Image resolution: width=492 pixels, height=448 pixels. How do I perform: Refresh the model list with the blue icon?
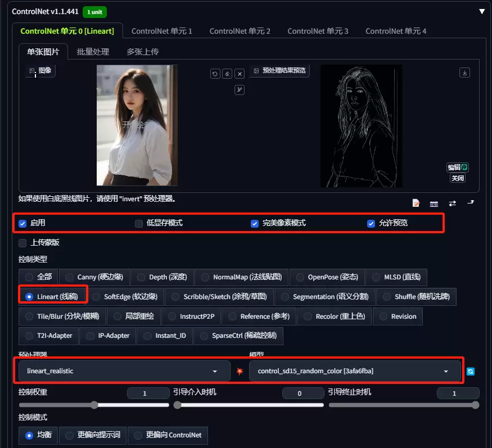[x=470, y=372]
